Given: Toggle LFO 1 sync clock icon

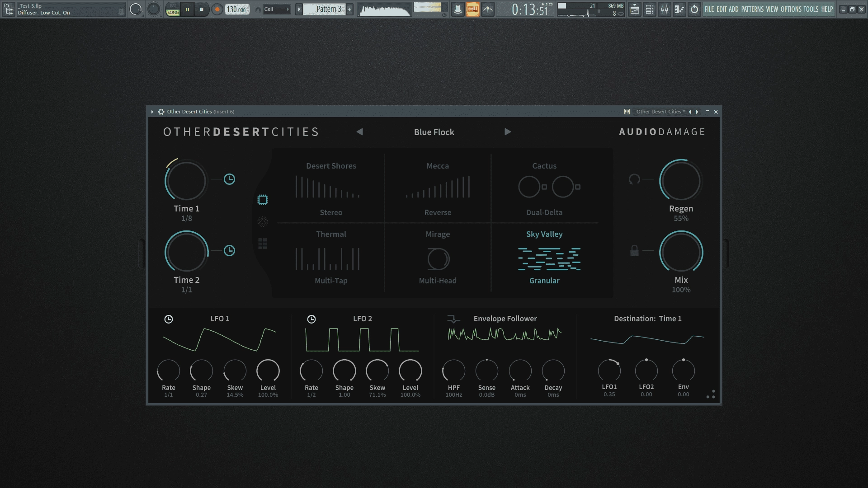Looking at the screenshot, I should 169,319.
